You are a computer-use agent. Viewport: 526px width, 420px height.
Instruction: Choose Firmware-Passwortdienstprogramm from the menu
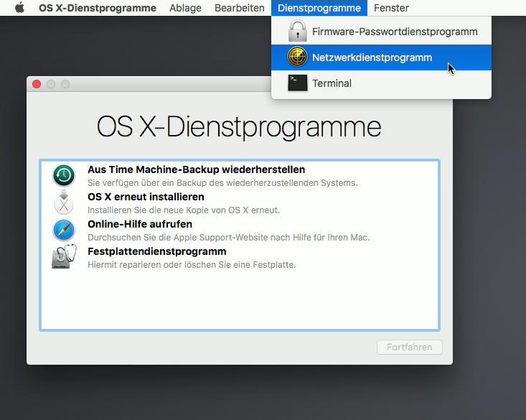pos(382,32)
